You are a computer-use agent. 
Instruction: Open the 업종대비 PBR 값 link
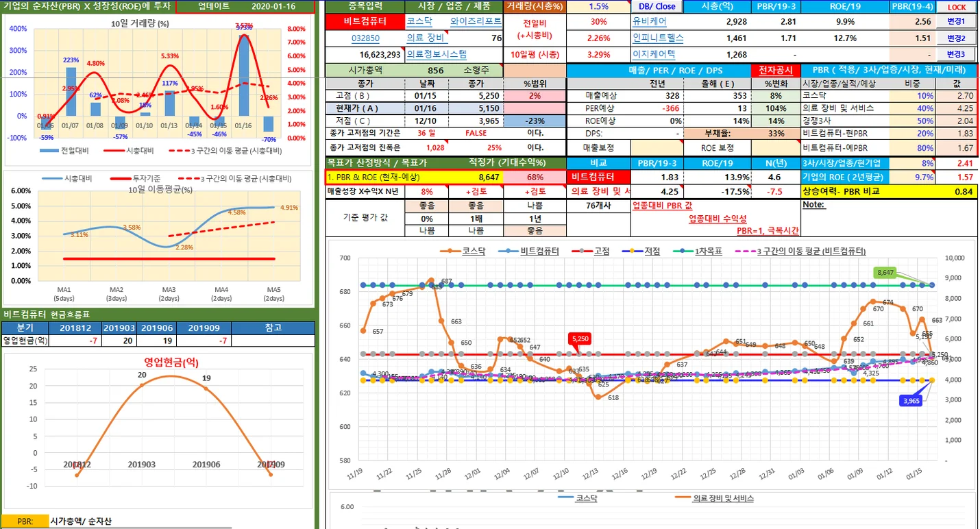[663, 206]
